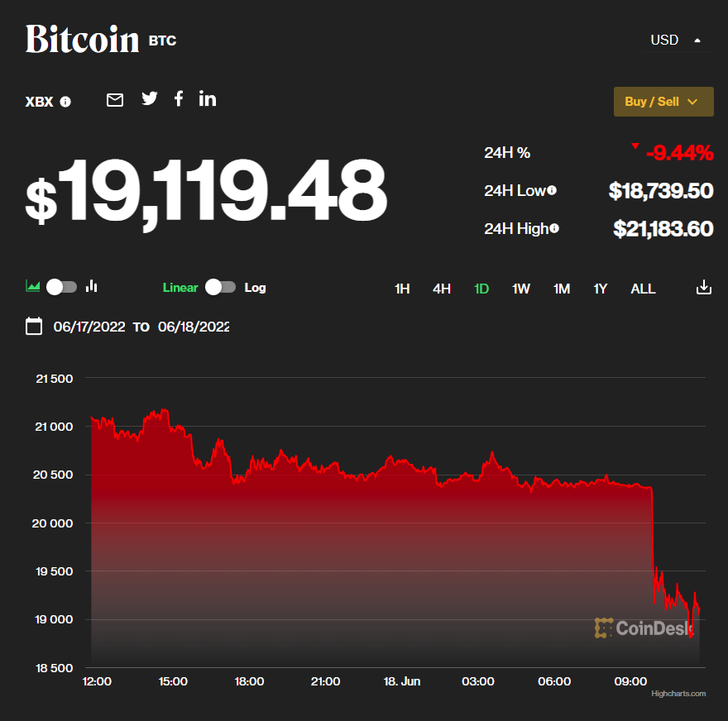Select the area chart view icon
The image size is (728, 721).
[x=32, y=285]
